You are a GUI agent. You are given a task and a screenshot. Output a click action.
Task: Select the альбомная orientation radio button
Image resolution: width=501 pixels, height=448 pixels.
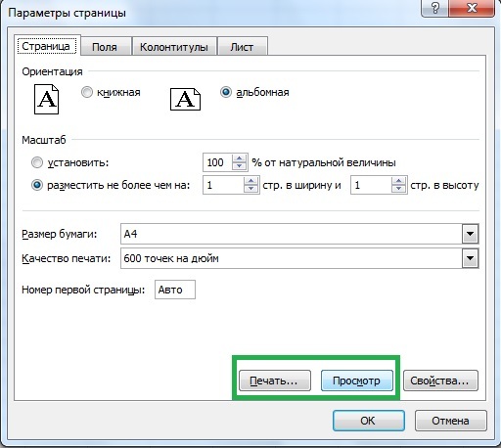(x=226, y=92)
